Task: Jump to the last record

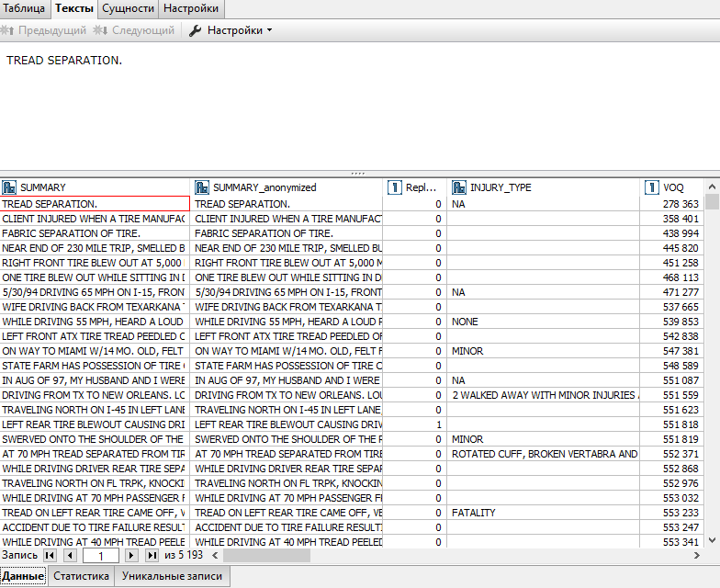Action: [152, 556]
